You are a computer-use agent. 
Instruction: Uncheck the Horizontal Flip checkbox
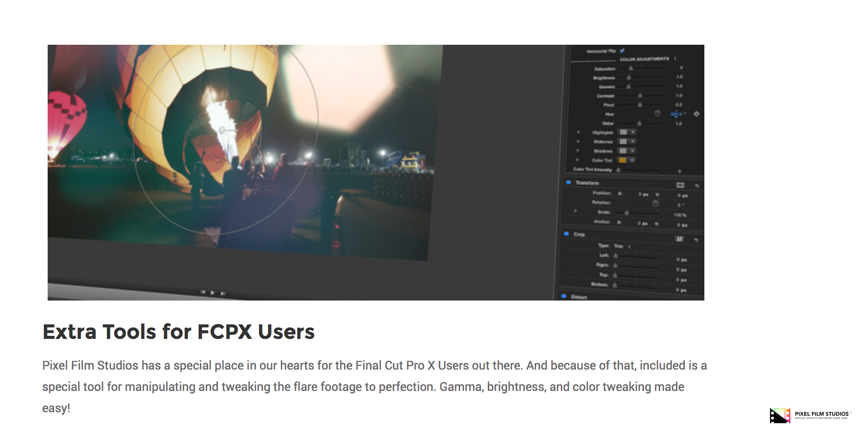point(622,51)
